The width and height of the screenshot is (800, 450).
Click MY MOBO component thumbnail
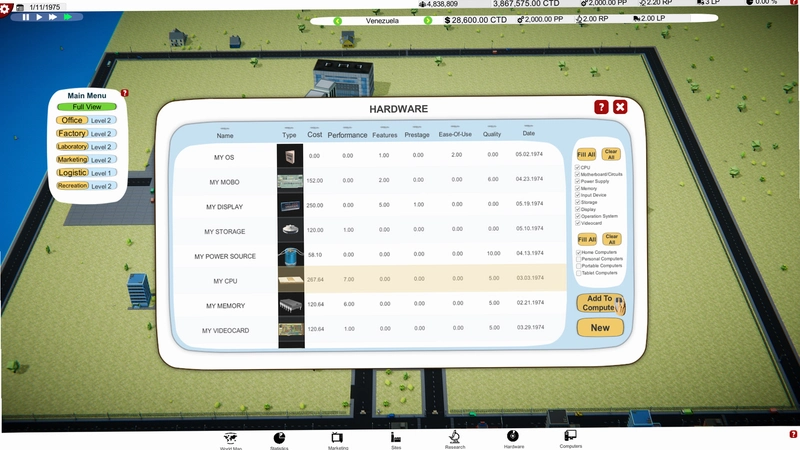coord(290,181)
